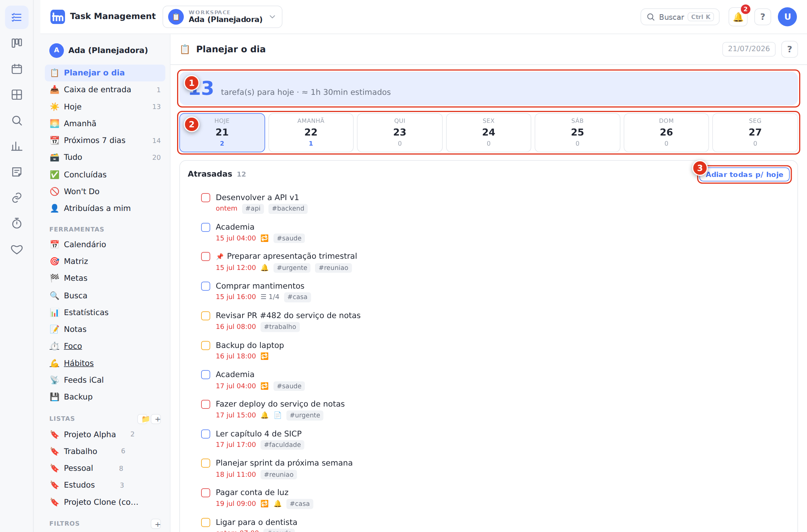
Task: Open the kanban board icon in left rail
Action: pyautogui.click(x=17, y=43)
